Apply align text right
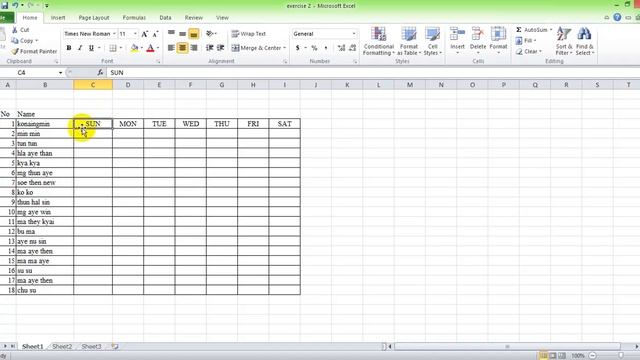The height and width of the screenshot is (360, 640). (194, 48)
